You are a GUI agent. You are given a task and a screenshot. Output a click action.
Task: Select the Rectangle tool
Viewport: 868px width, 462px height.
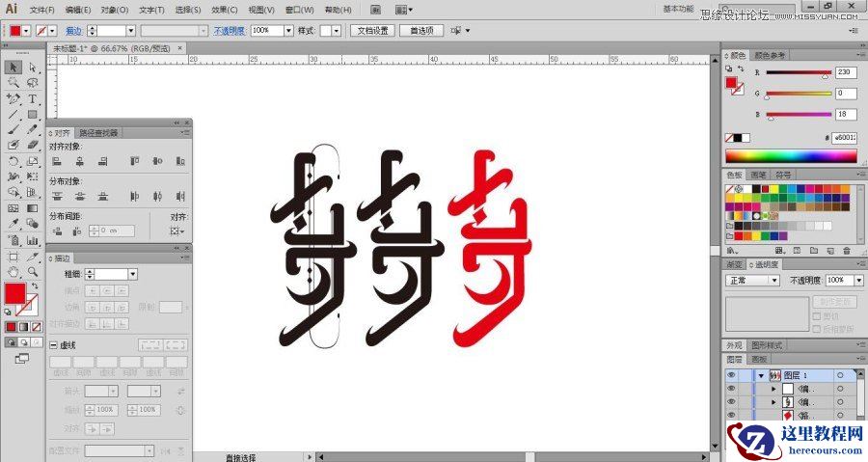click(x=32, y=114)
